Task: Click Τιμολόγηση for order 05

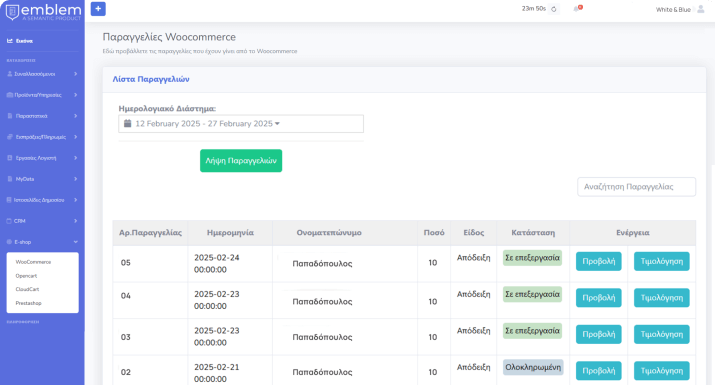Action: (x=662, y=261)
